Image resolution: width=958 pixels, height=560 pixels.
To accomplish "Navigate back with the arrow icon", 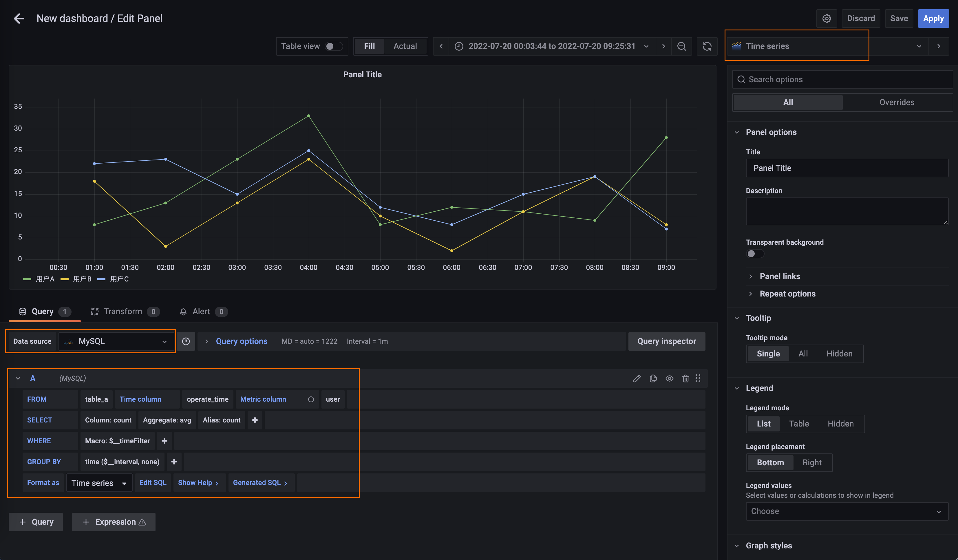I will (18, 18).
